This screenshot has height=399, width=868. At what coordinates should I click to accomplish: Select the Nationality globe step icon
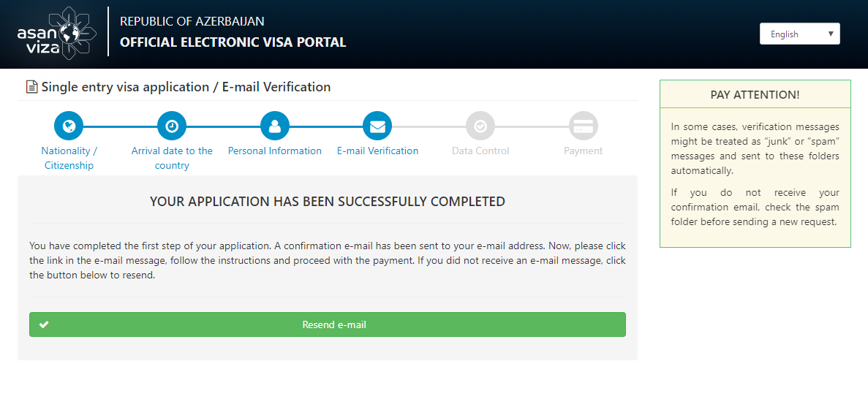[x=69, y=126]
